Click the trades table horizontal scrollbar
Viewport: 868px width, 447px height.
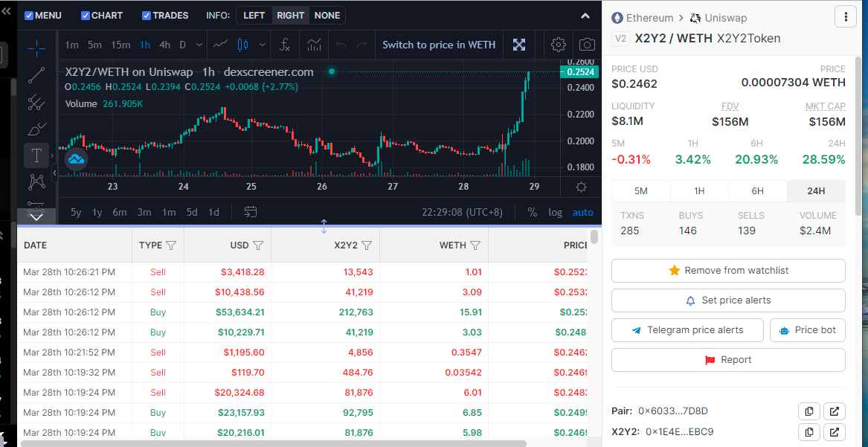[274, 443]
